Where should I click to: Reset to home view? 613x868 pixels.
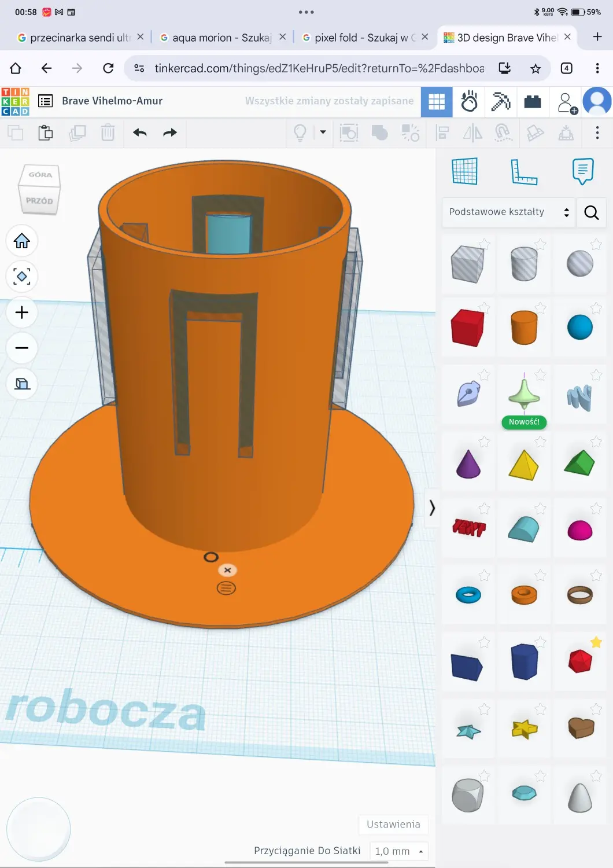[22, 241]
